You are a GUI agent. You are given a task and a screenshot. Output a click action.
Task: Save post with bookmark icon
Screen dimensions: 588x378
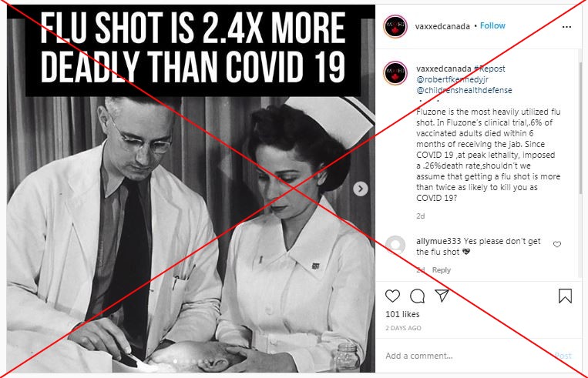click(565, 296)
